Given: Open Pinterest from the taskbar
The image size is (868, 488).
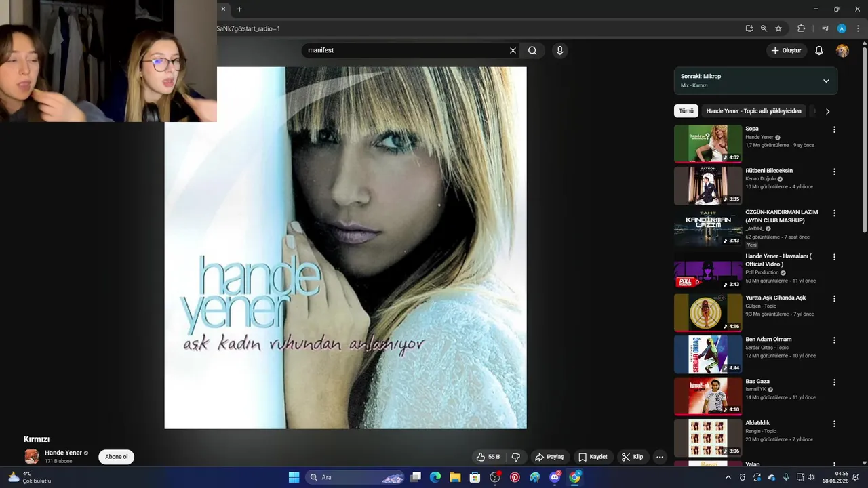Looking at the screenshot, I should tap(515, 477).
